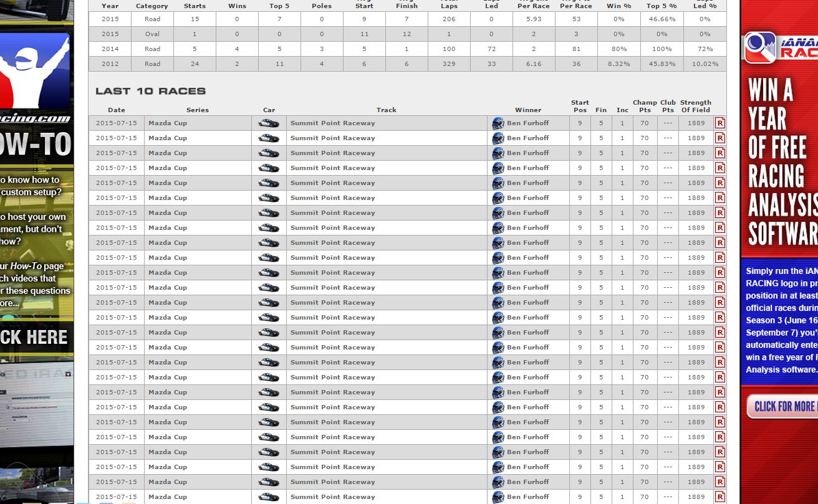The width and height of the screenshot is (818, 504).
Task: Select the 2015 Oval stats row
Action: (x=407, y=34)
